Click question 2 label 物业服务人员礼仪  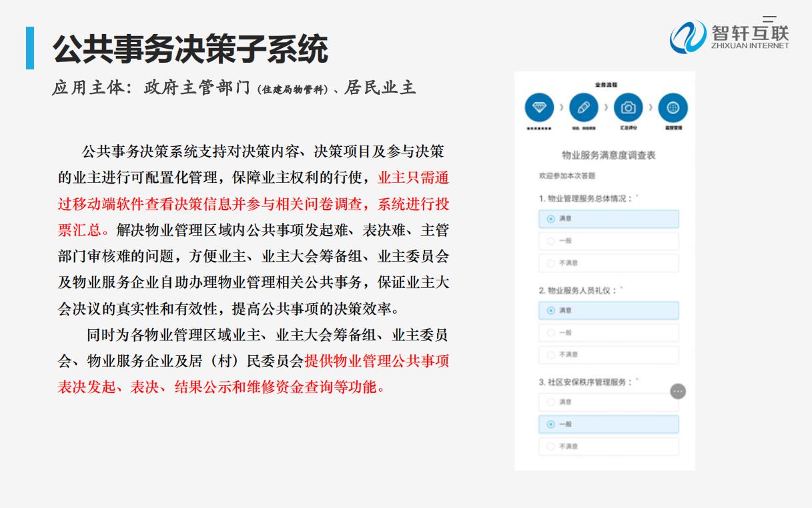[x=582, y=290]
